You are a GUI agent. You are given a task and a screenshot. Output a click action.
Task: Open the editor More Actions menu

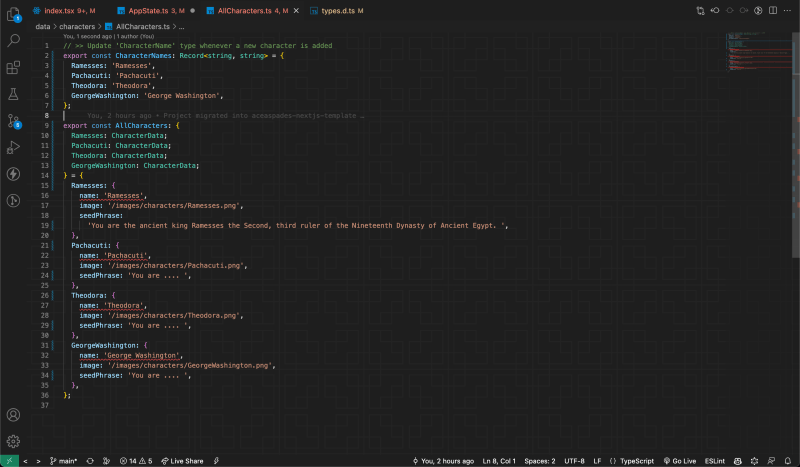click(x=786, y=10)
